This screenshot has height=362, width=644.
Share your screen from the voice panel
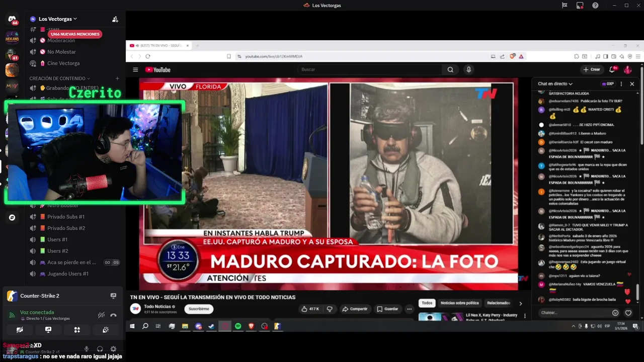coord(48,330)
